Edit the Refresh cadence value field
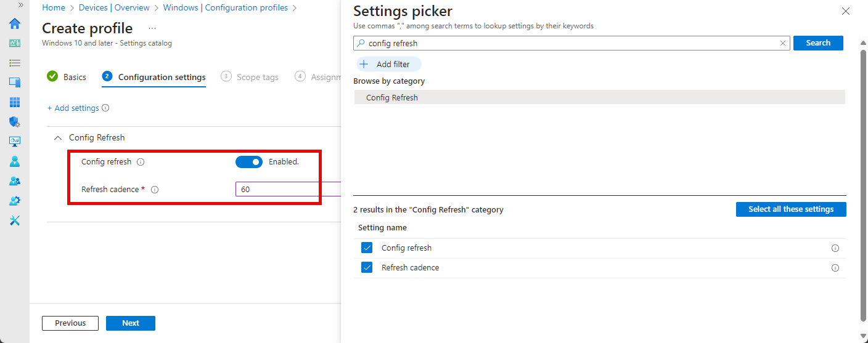The height and width of the screenshot is (343, 868). pos(288,190)
